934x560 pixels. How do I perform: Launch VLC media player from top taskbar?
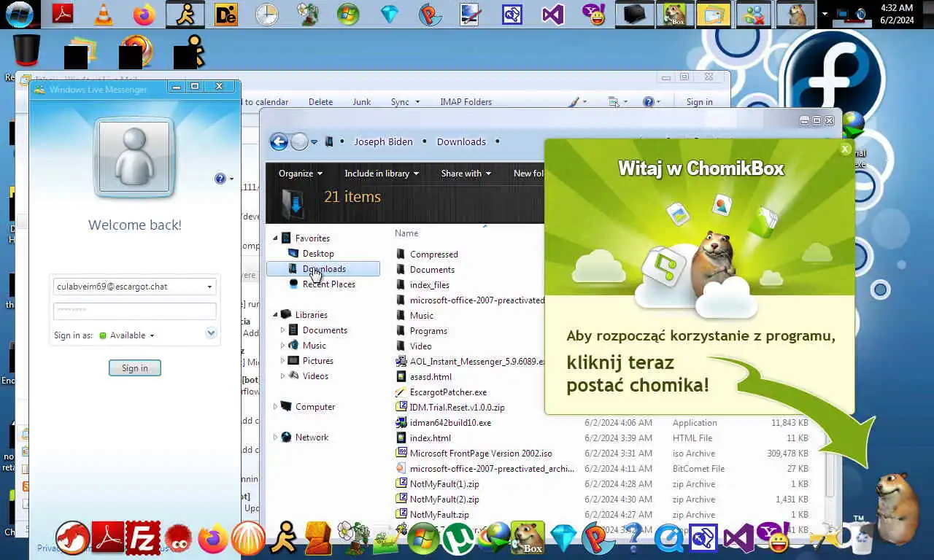coord(104,13)
